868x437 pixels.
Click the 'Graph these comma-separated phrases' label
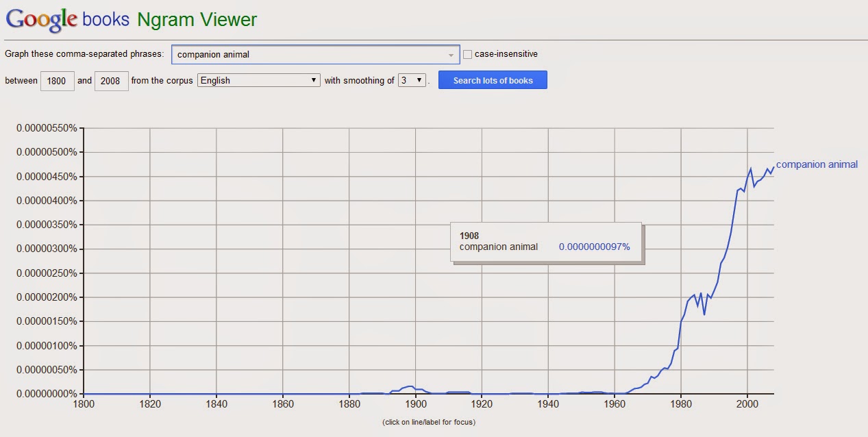click(84, 54)
